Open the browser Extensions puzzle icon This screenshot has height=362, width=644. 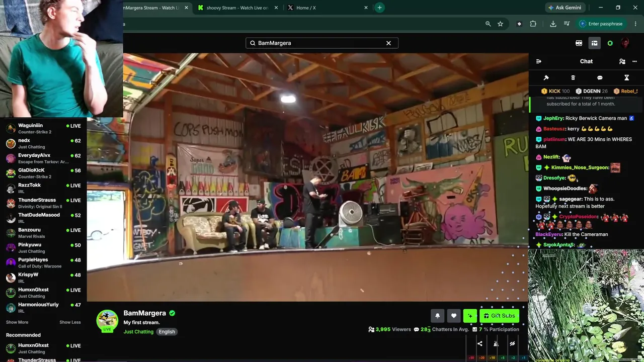click(x=533, y=24)
